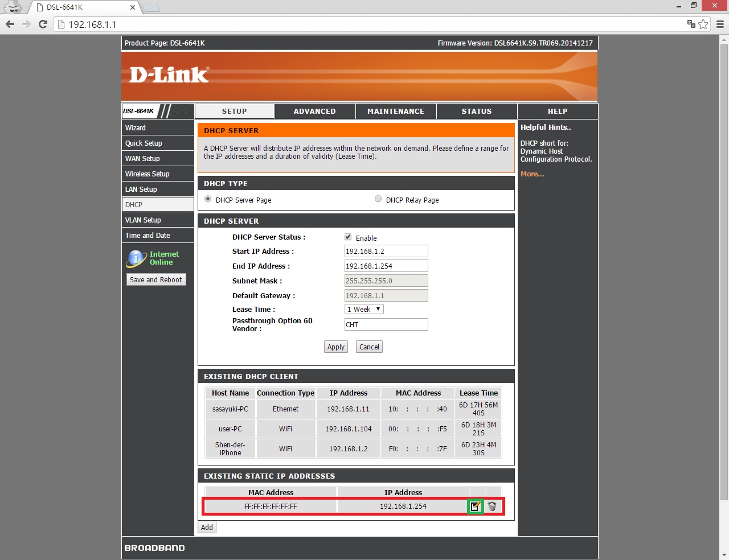Toggle the DHCP Server Status Enable checkbox

[x=348, y=237]
